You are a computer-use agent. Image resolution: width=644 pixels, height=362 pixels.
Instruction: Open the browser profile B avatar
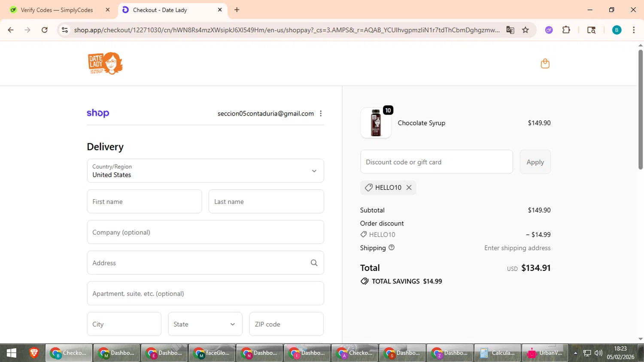click(617, 30)
